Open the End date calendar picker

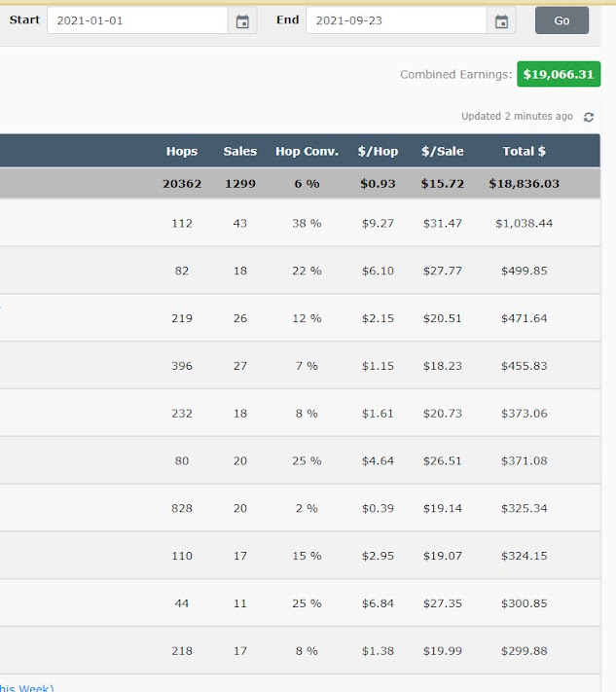(501, 20)
